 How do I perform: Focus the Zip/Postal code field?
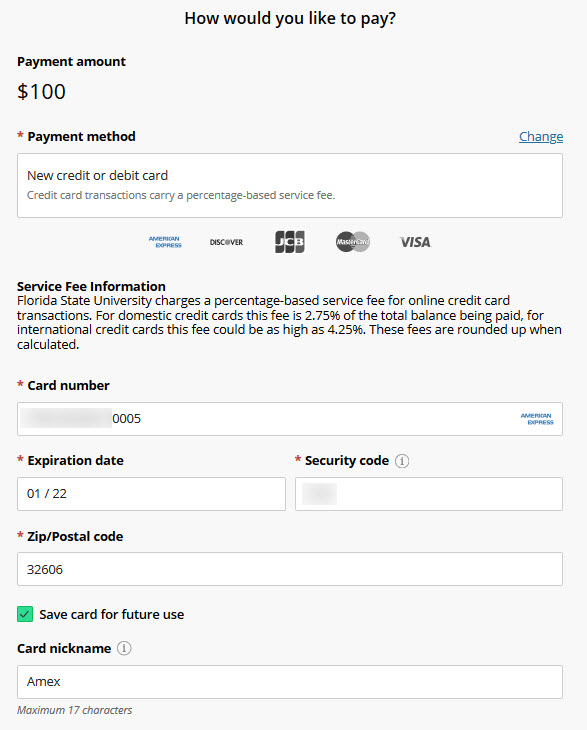tap(290, 569)
